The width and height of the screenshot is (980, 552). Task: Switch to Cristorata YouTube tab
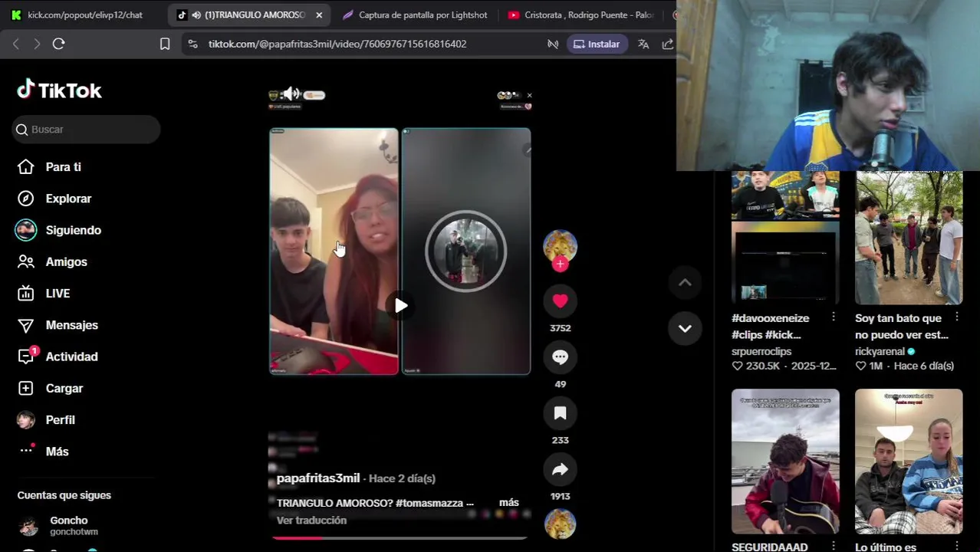pos(580,15)
